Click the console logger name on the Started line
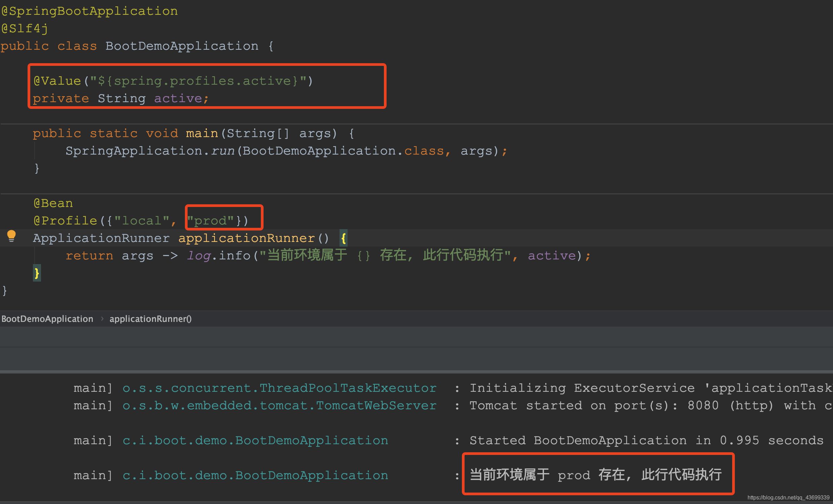 coord(255,440)
